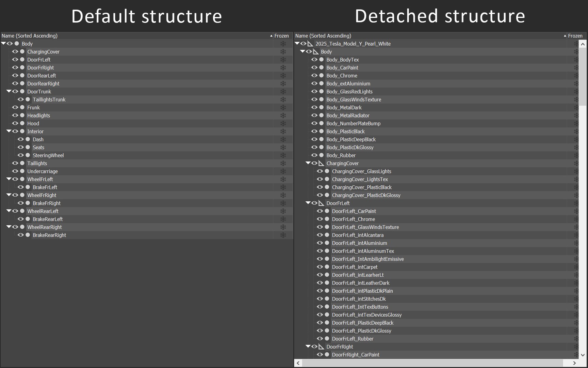Viewport: 588px width, 368px height.
Task: Click the scroll up arrow in detached panel
Action: coord(583,44)
